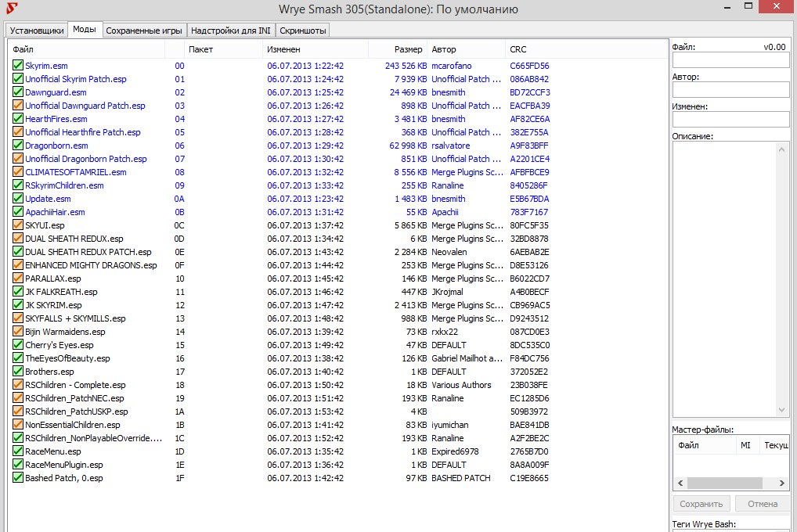Click the horizontal scrollbar thumb in Мастер-файлы
797x532 pixels.
tap(724, 483)
